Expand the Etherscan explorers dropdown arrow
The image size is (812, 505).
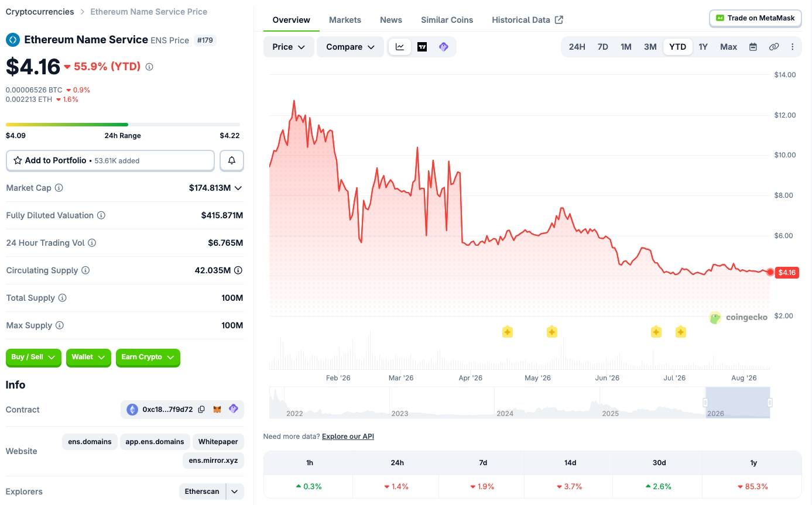[235, 492]
